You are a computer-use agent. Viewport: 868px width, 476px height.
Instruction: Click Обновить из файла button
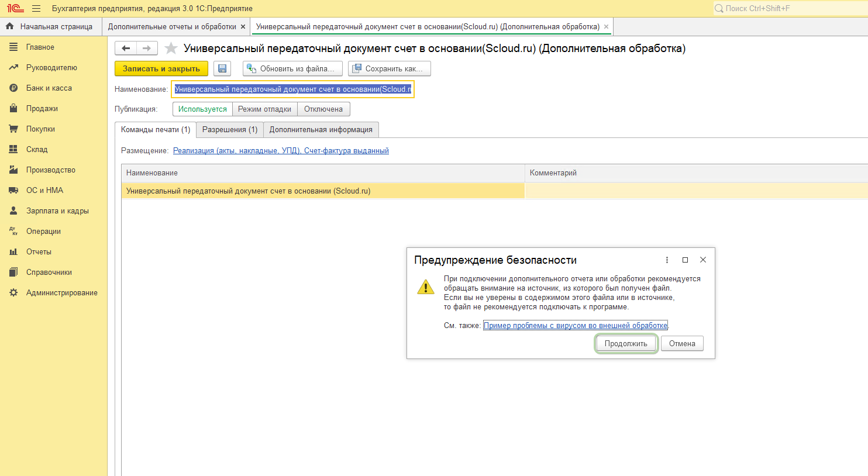[x=292, y=68]
